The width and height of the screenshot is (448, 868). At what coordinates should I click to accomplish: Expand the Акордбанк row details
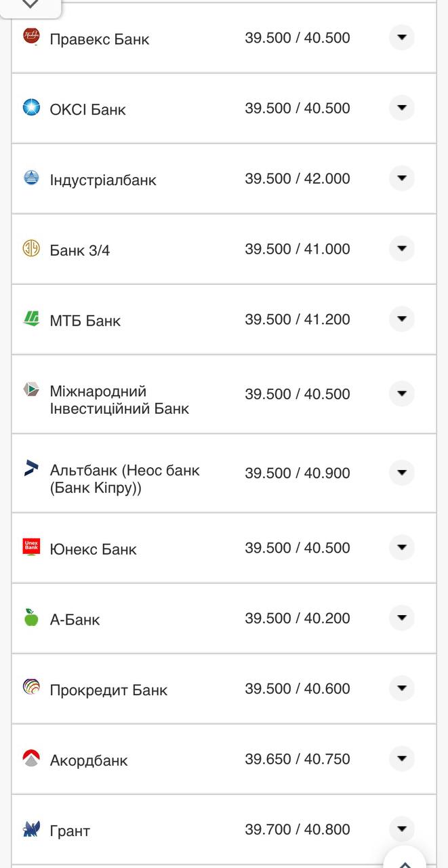401,759
